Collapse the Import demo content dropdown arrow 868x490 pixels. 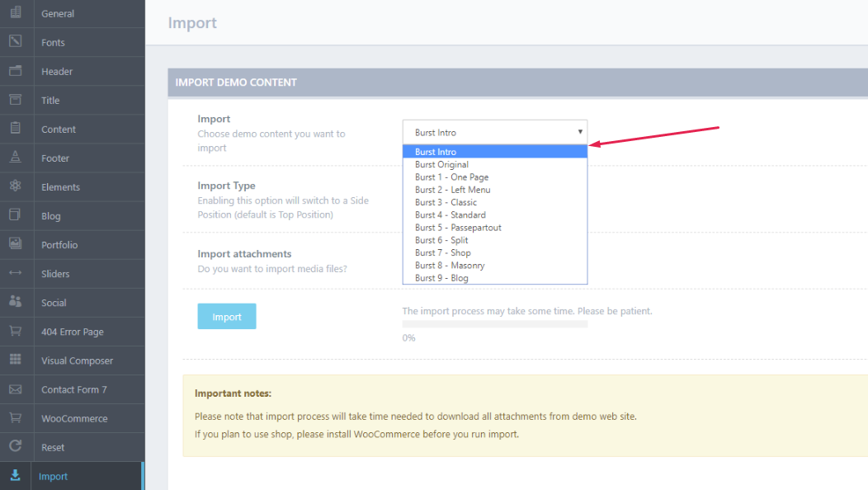(x=580, y=132)
